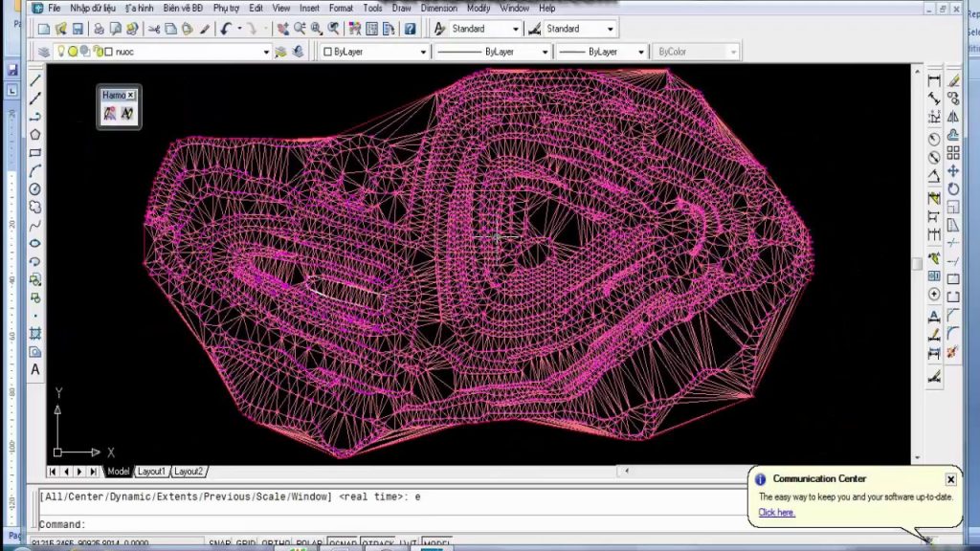Close the Harmo floating toolbar
The width and height of the screenshot is (980, 551).
130,95
